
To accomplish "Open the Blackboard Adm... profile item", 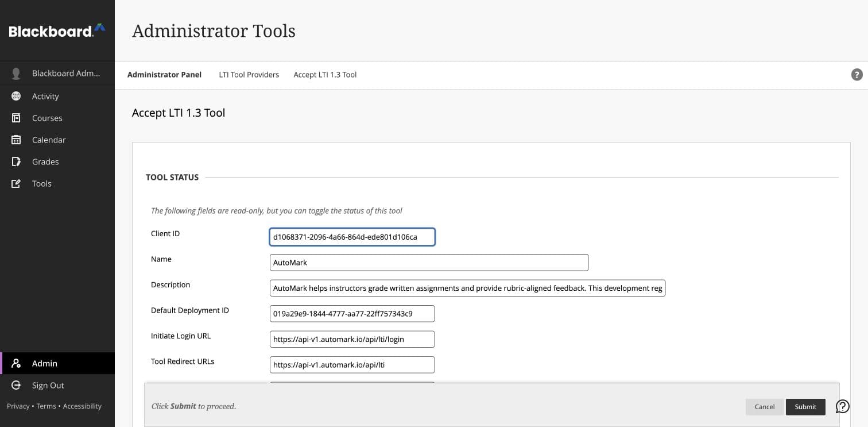I will tap(57, 74).
